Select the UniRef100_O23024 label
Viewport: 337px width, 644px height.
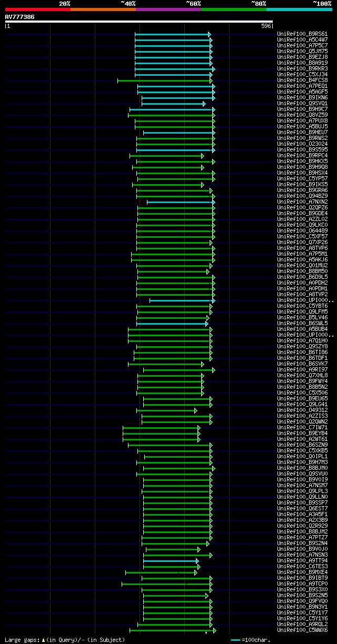coord(302,144)
